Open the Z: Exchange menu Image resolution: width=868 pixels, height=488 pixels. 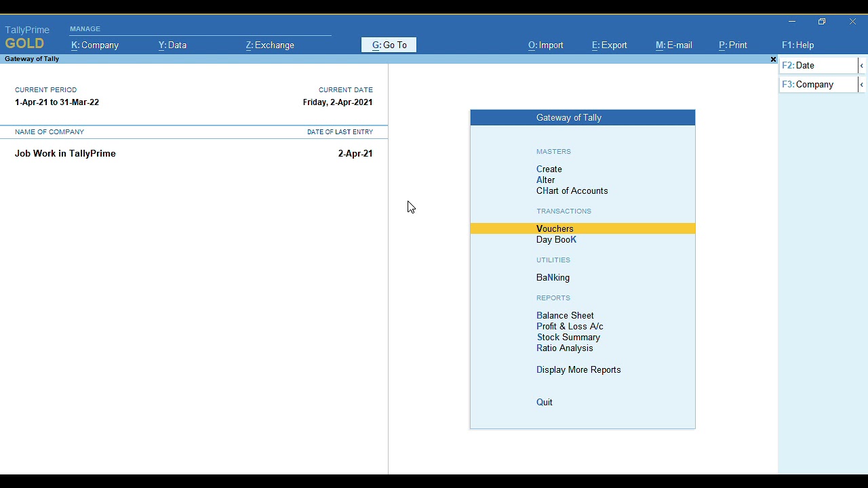click(x=270, y=45)
